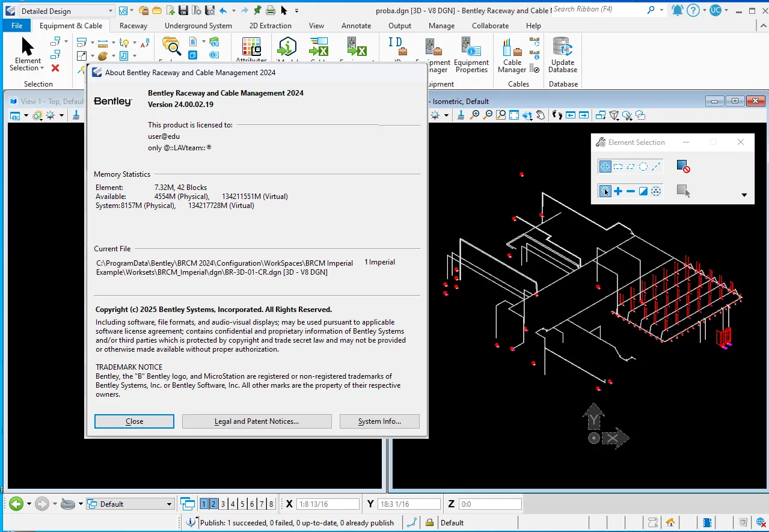Click the Y coordinate input field

[x=409, y=504]
